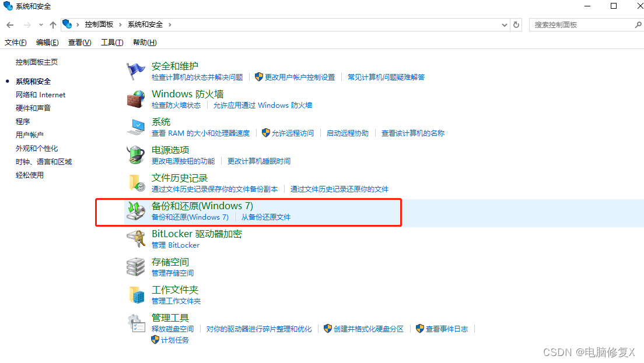Click 控制面板 in the breadcrumb path
The width and height of the screenshot is (644, 363).
(x=99, y=24)
